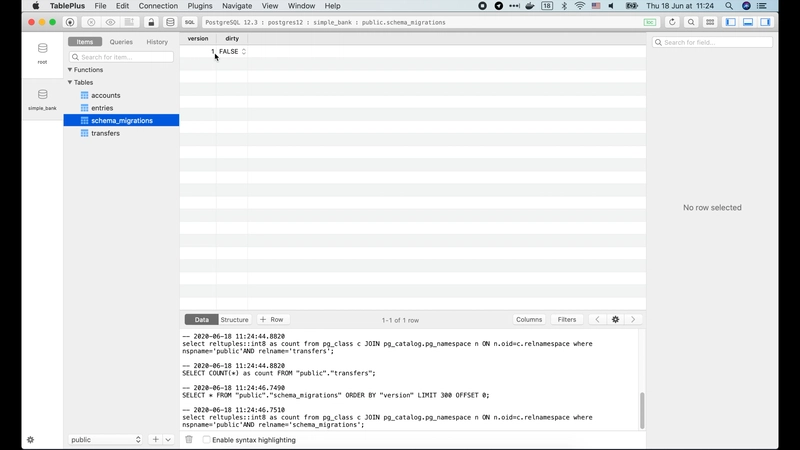
Task: Click the Search for item input field
Action: click(x=121, y=57)
